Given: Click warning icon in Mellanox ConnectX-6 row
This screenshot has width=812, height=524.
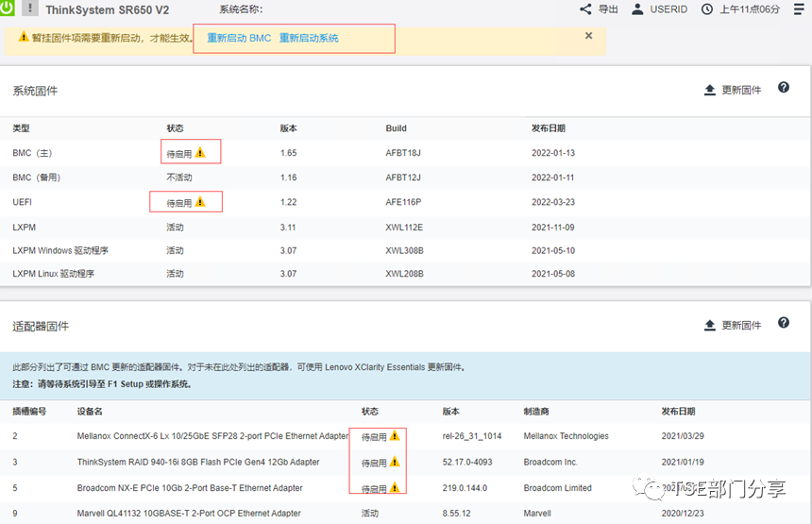Looking at the screenshot, I should pyautogui.click(x=395, y=436).
